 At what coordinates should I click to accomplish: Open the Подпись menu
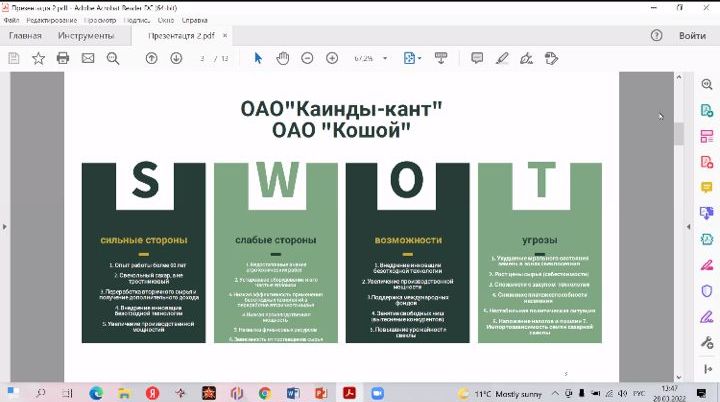point(137,20)
